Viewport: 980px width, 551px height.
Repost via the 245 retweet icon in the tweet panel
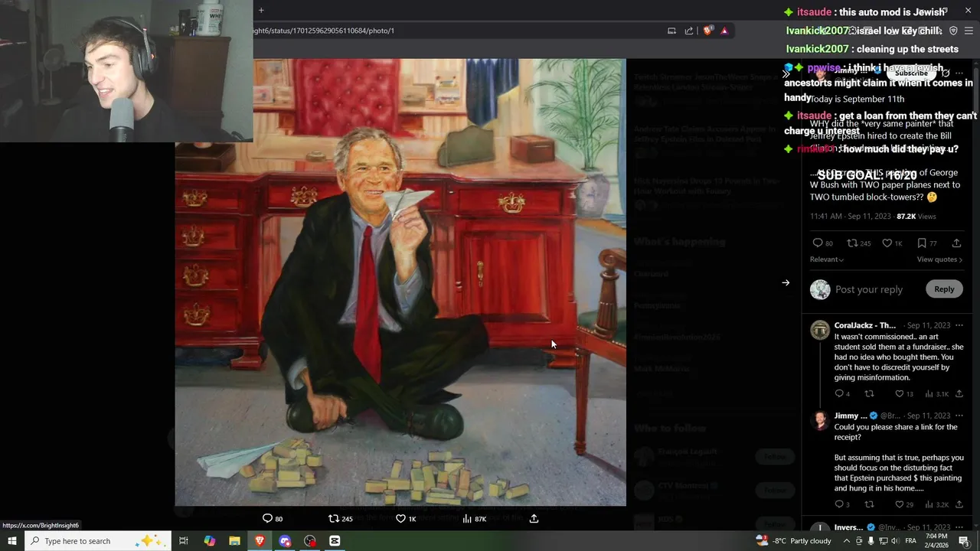coord(852,243)
